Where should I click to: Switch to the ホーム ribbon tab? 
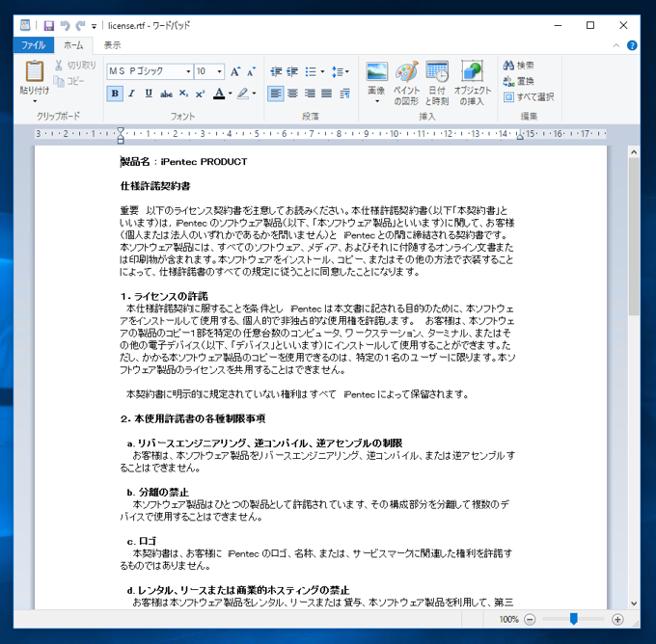pyautogui.click(x=73, y=45)
